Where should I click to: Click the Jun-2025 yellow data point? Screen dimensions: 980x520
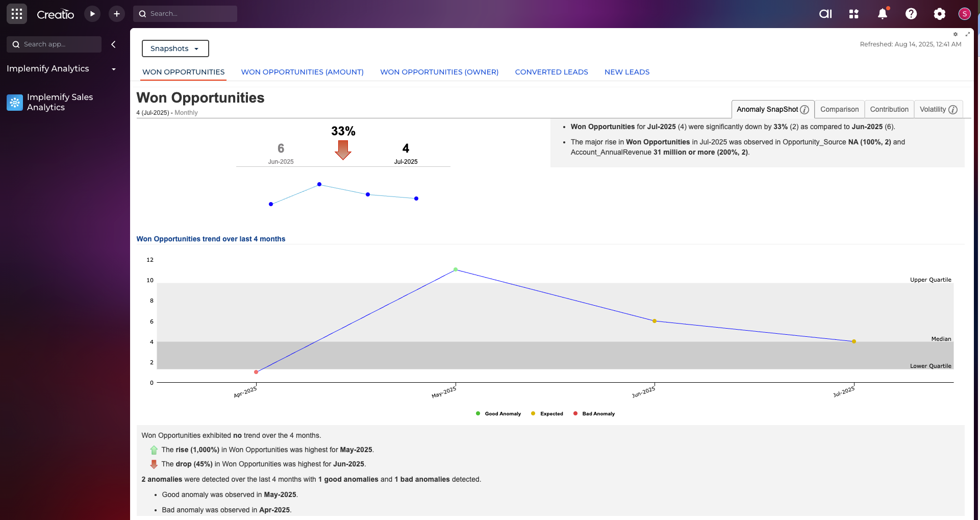(655, 321)
